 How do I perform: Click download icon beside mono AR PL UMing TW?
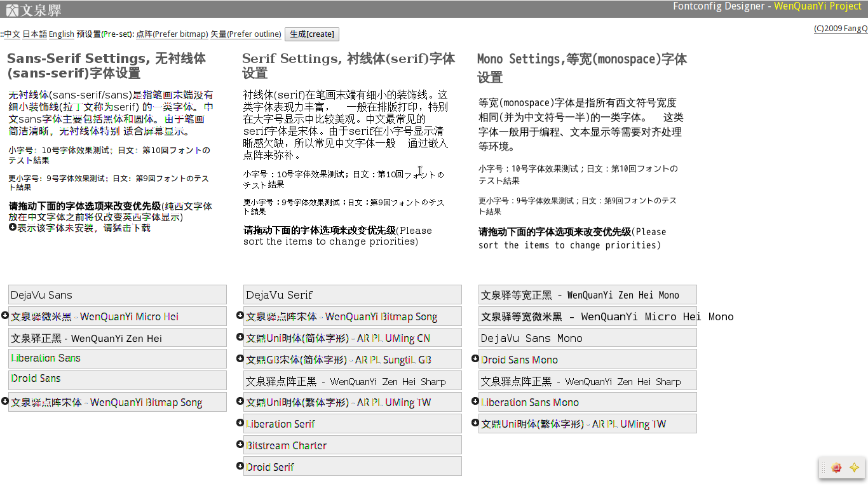pyautogui.click(x=475, y=423)
